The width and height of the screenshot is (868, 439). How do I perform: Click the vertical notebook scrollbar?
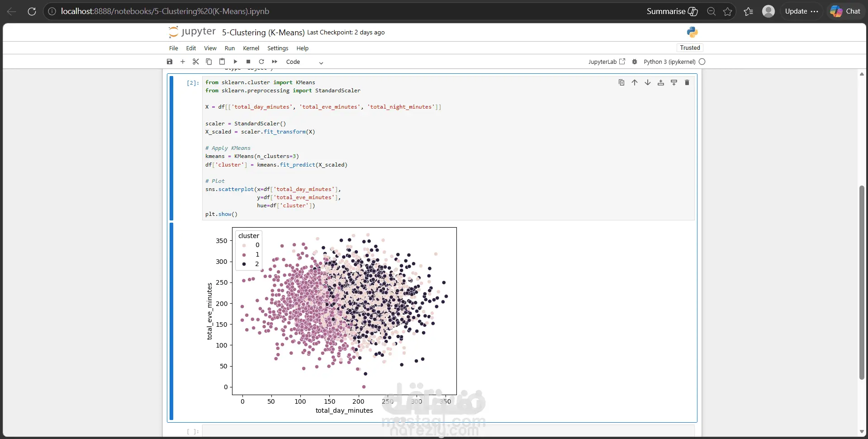pos(862,283)
